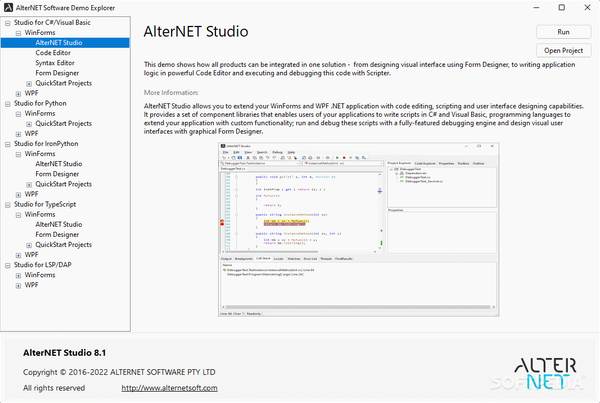Expand WPF under Studio for TypeScript
The width and height of the screenshot is (600, 403).
[18, 256]
